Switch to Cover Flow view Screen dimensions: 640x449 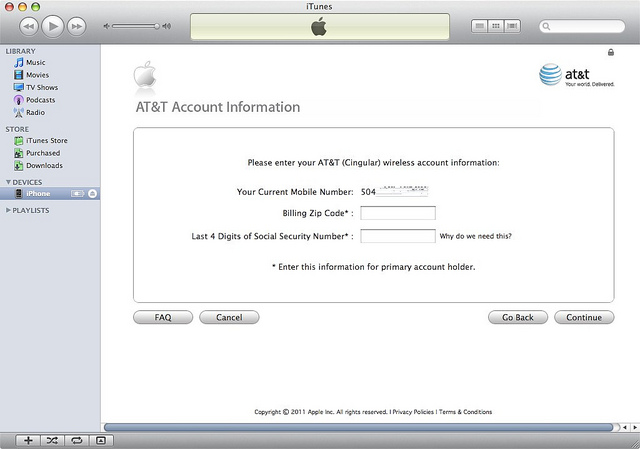[512, 26]
